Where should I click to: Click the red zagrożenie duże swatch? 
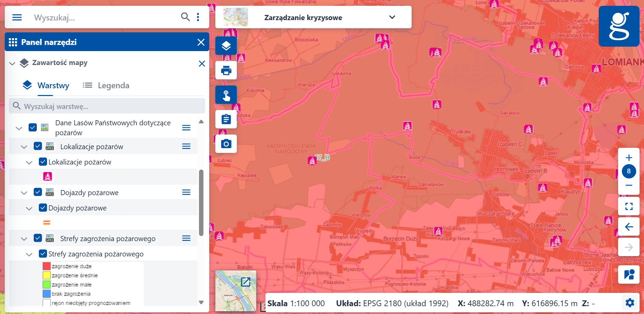[x=46, y=266]
